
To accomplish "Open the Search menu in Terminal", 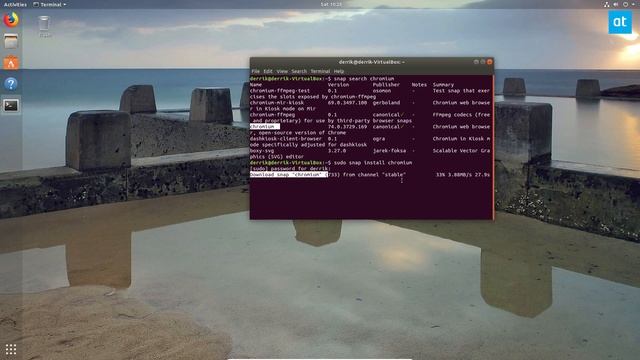I will click(x=299, y=71).
